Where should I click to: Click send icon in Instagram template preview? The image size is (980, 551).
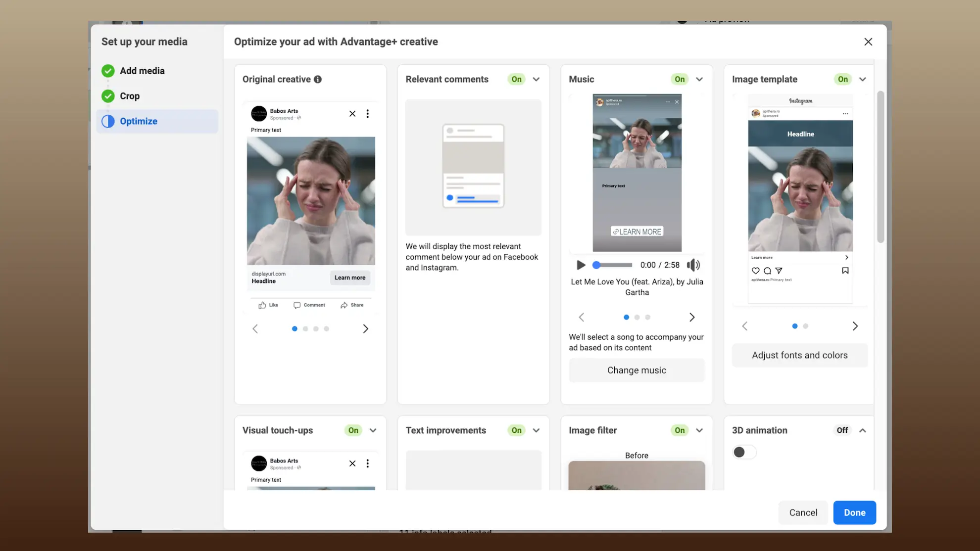point(779,271)
